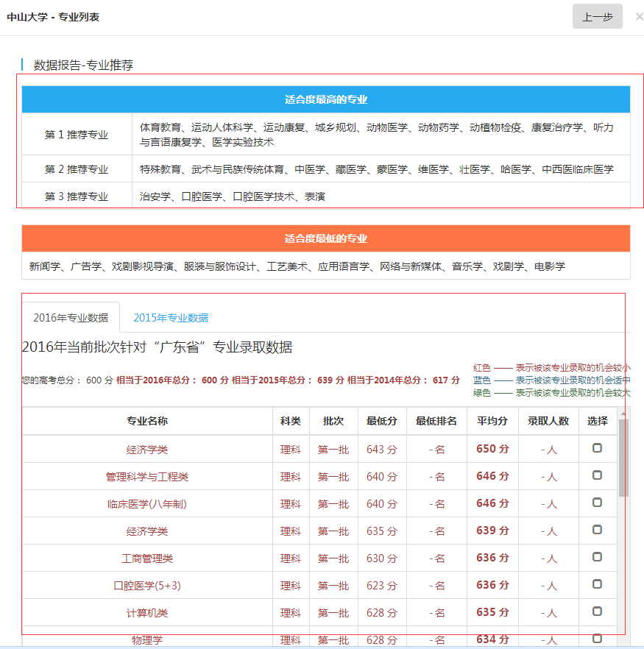
Task: Click the 特殊教育、武术与民族传统体育 majors text
Action: tap(377, 169)
